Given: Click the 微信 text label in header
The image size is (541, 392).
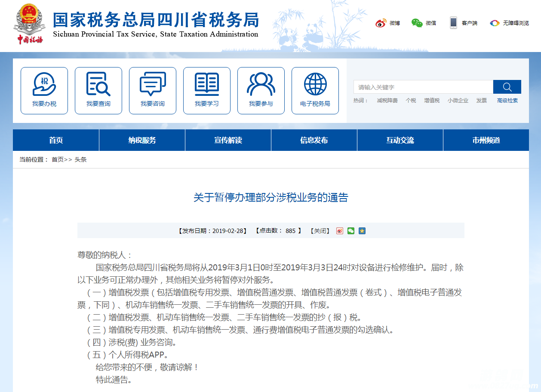Looking at the screenshot, I should pyautogui.click(x=431, y=23).
